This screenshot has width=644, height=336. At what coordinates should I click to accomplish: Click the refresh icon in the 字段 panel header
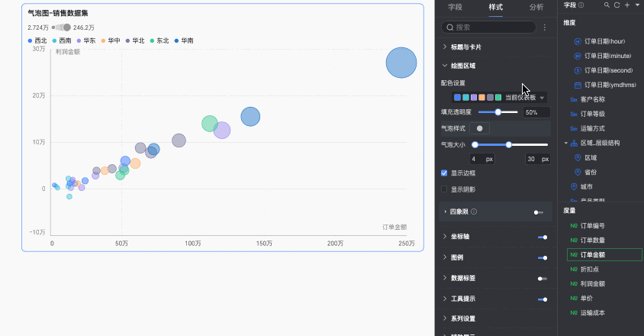tap(617, 5)
